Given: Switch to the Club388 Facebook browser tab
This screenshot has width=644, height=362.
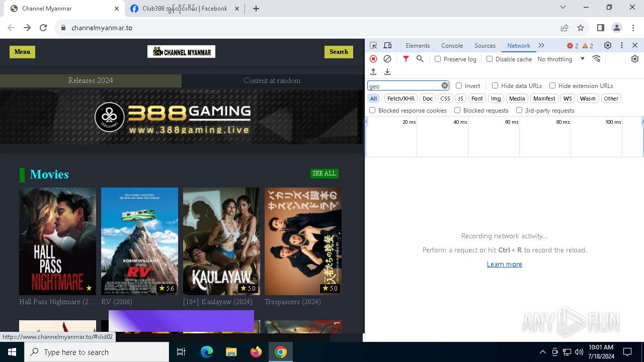Looking at the screenshot, I should tap(184, 9).
